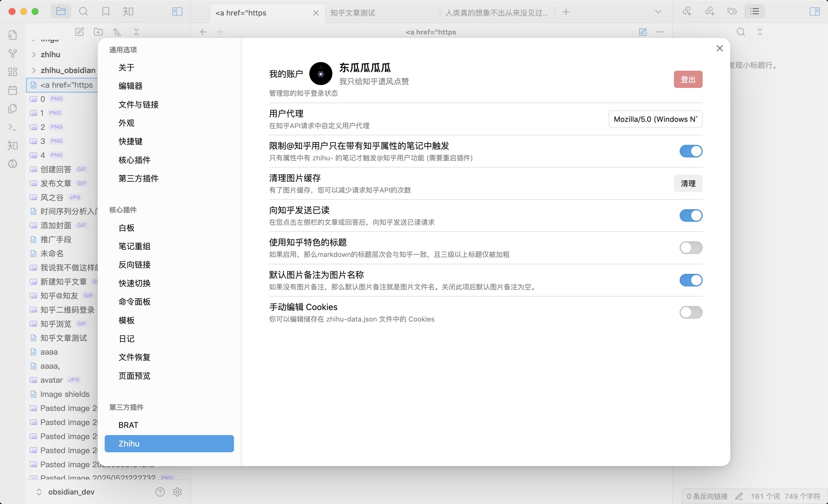The image size is (828, 504).
Task: Open the Zhihu icon in left ribbon
Action: (12, 145)
